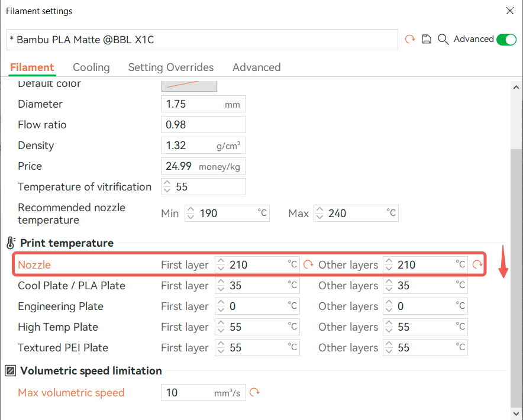
Task: Click Engineering Plate First layer spinner
Action: tap(221, 306)
